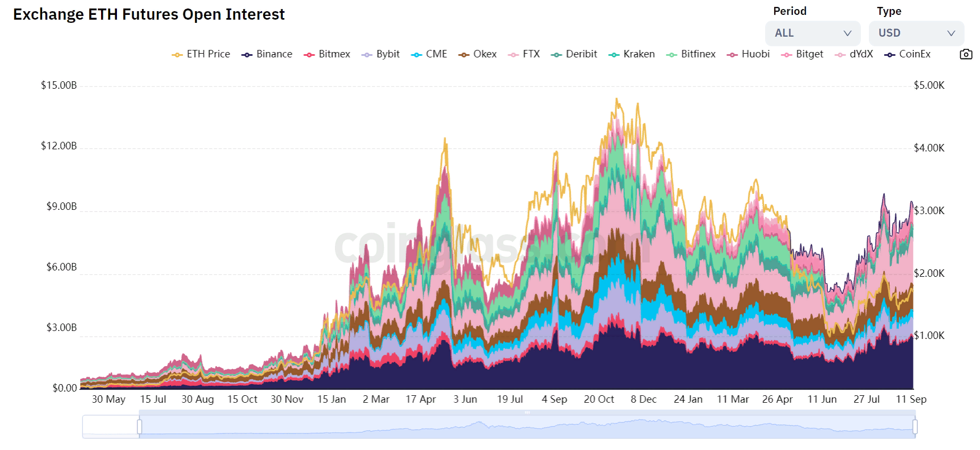Viewport: 980px width, 450px height.
Task: Click the Period dropdown chevron arrow
Action: tap(848, 33)
